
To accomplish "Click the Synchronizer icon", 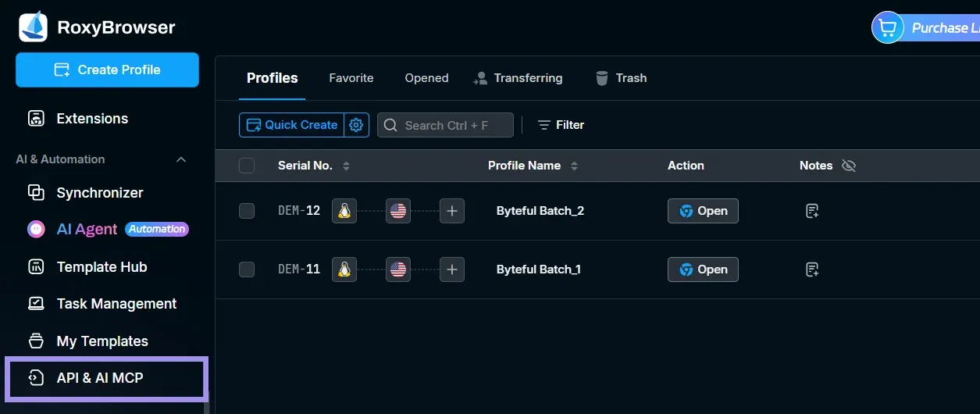I will (36, 192).
